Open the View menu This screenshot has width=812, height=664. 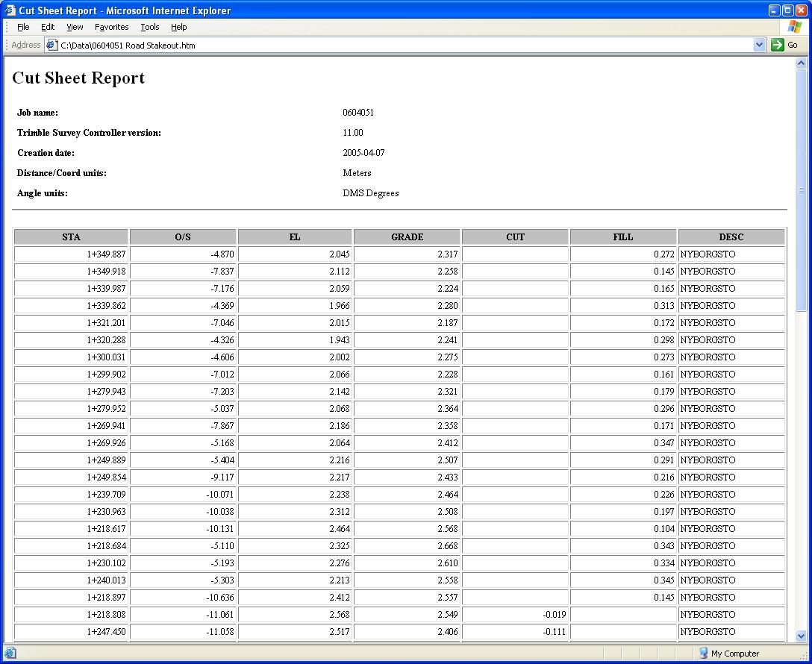(75, 27)
